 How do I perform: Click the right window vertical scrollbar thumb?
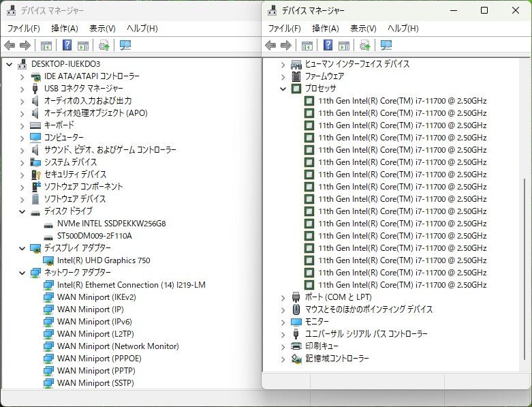click(x=525, y=269)
